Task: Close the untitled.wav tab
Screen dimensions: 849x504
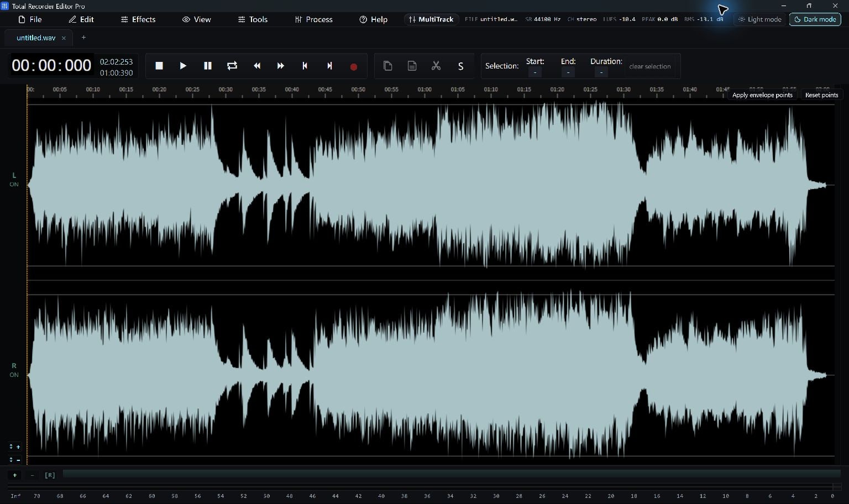Action: [64, 38]
